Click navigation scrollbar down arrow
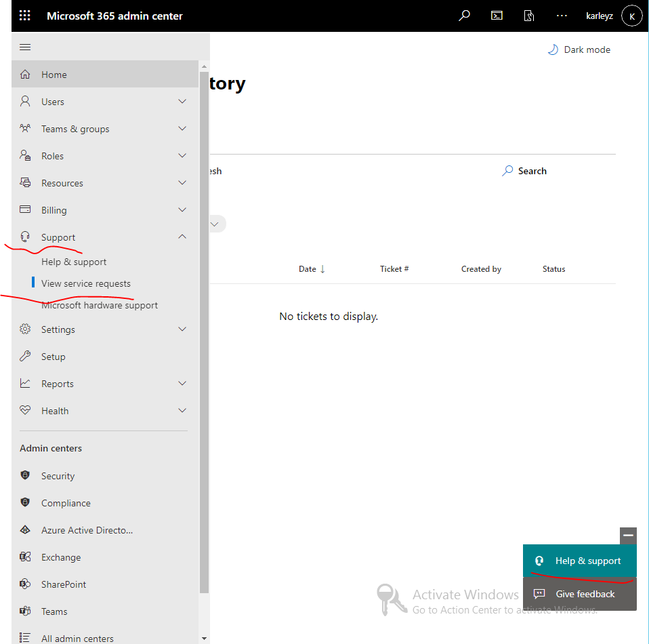 (x=204, y=639)
